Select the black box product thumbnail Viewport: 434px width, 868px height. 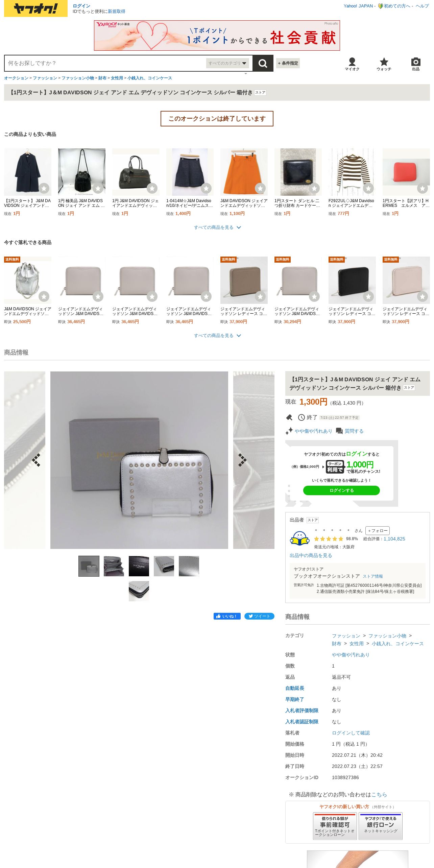[x=139, y=566]
